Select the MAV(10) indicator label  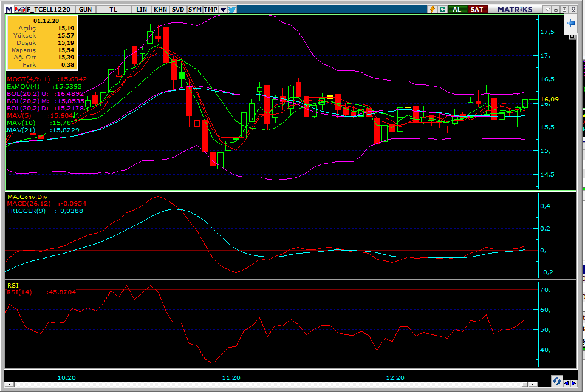21,123
